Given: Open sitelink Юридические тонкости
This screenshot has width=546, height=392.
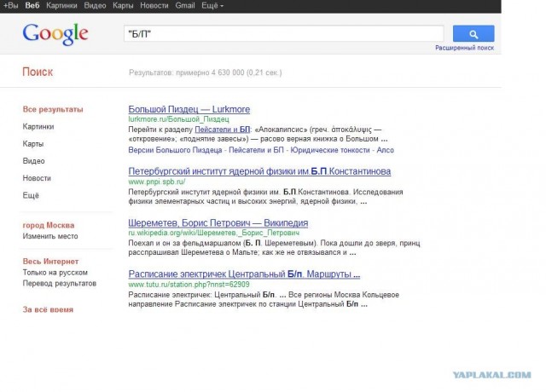Looking at the screenshot, I should pyautogui.click(x=330, y=150).
